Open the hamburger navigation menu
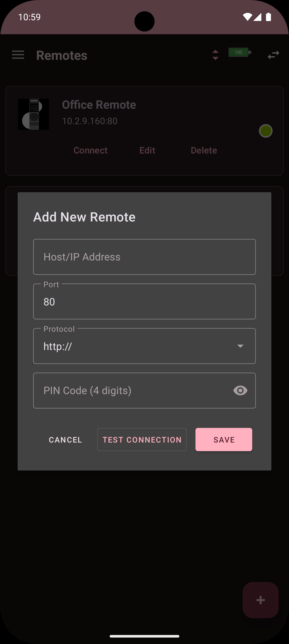Image resolution: width=289 pixels, height=644 pixels. coord(18,55)
